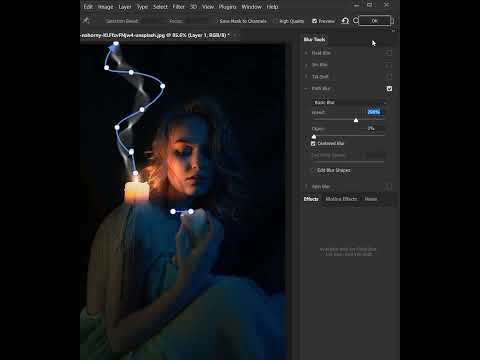
Task: Select the left point of the short path
Action: 173,212
